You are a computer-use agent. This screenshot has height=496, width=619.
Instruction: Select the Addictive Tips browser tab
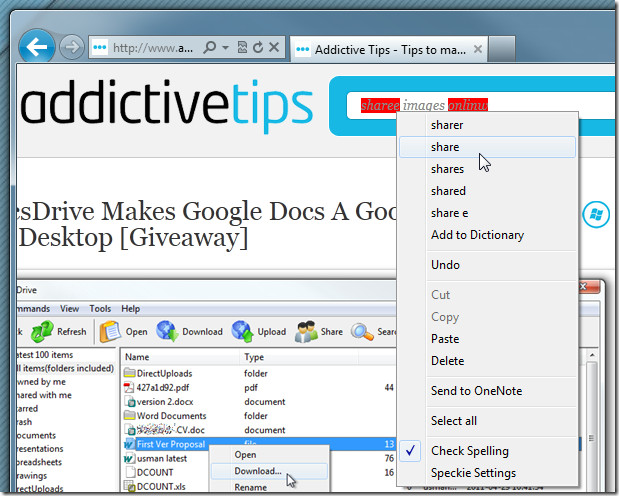389,50
